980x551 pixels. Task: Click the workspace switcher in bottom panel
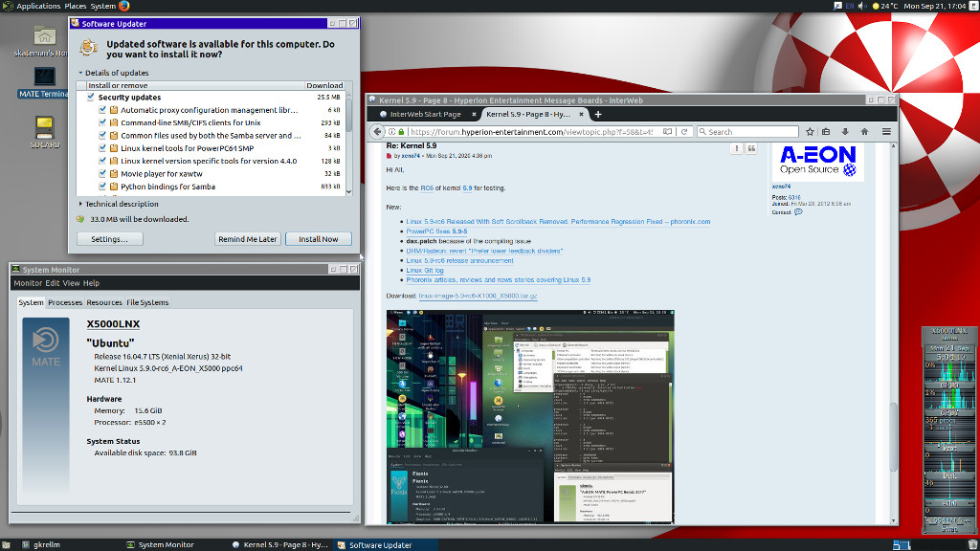pos(902,544)
